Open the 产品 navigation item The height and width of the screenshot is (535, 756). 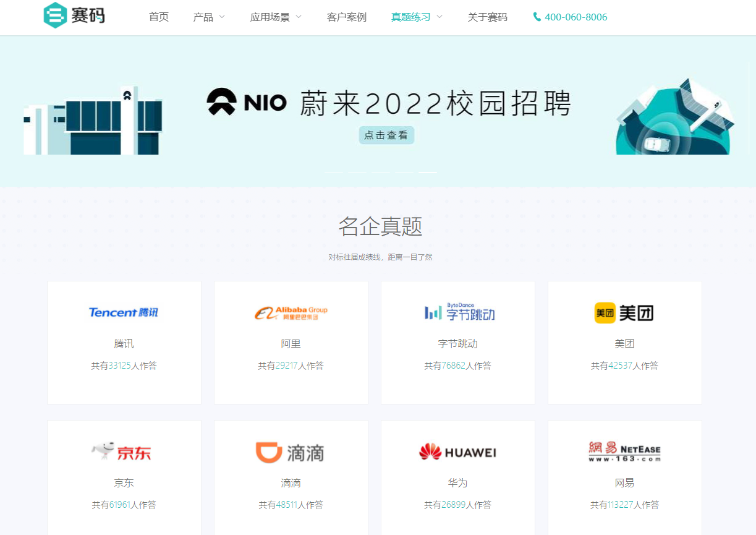pyautogui.click(x=203, y=17)
